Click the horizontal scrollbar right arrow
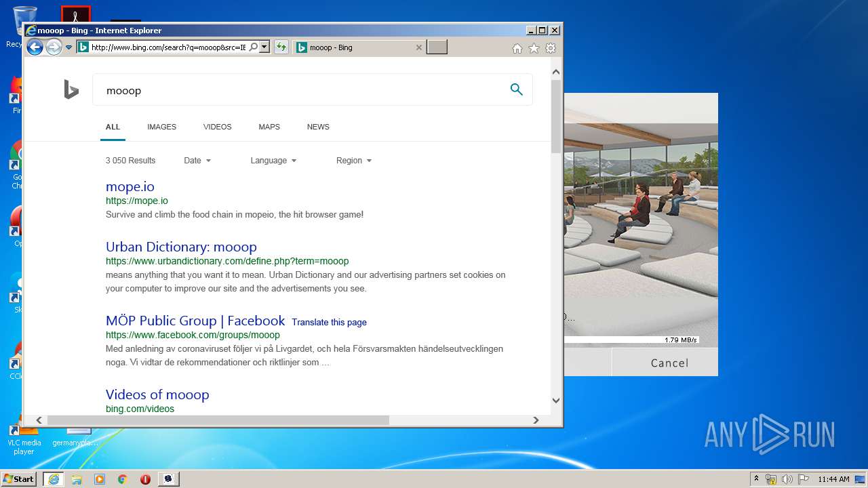The width and height of the screenshot is (868, 488). click(536, 420)
